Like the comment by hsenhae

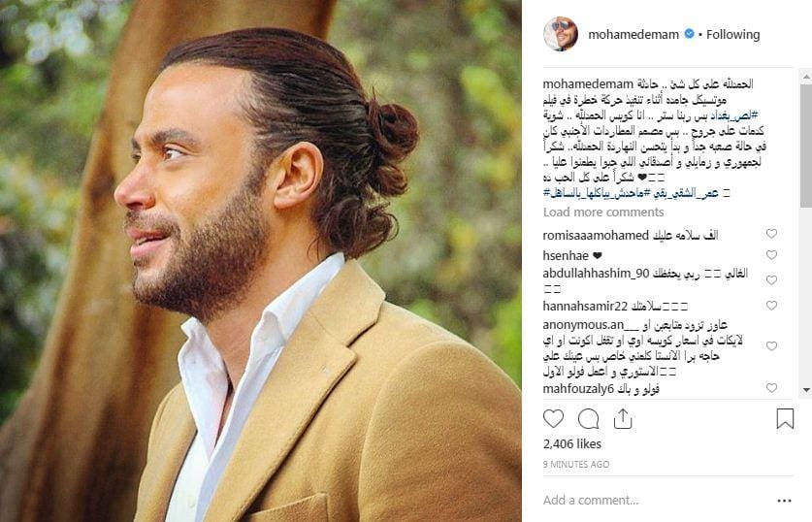771,255
